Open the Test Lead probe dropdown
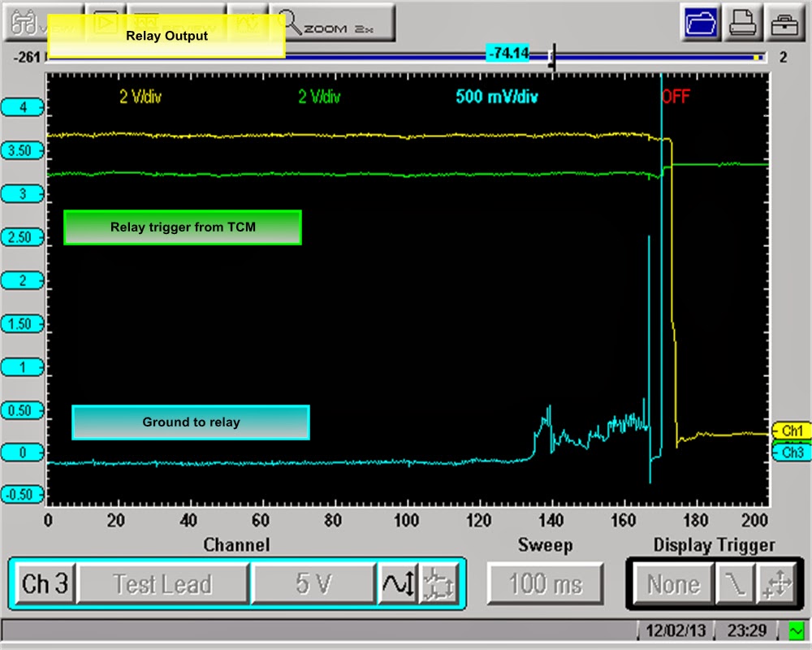 point(162,583)
